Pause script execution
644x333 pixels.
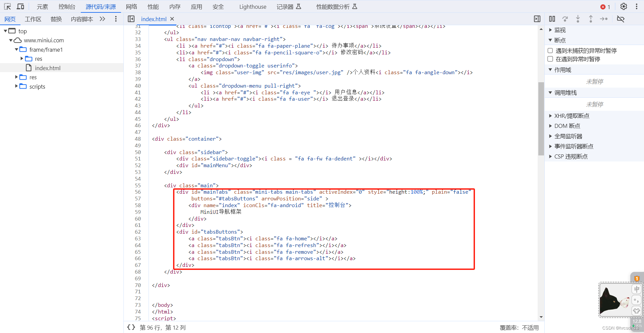[552, 19]
